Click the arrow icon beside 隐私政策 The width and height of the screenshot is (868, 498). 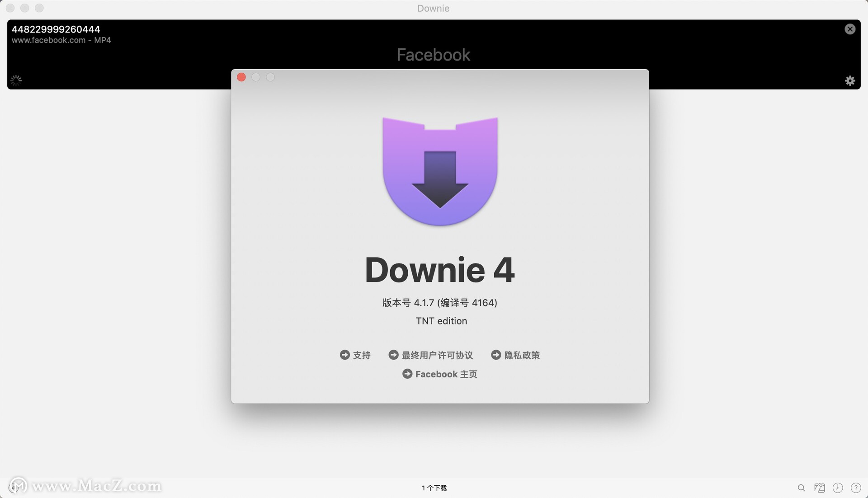(496, 355)
